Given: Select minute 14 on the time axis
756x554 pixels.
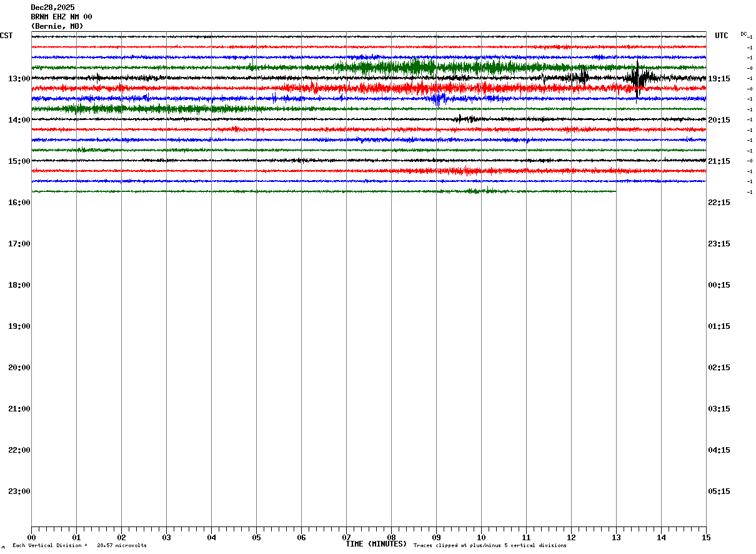Looking at the screenshot, I should [x=661, y=538].
